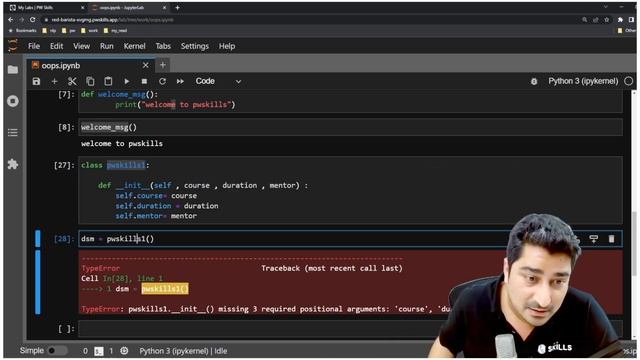
Task: Toggle Simple interface mode switch
Action: pos(57,351)
